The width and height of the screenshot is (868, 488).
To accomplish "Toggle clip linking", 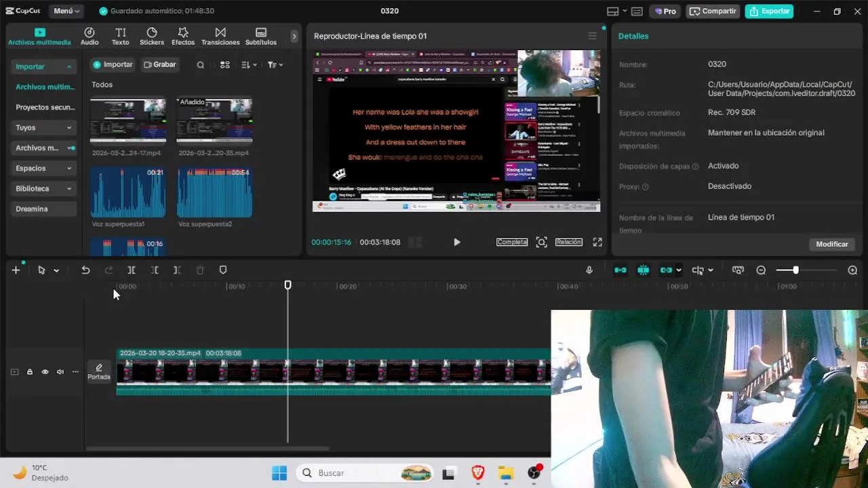I will (x=666, y=270).
